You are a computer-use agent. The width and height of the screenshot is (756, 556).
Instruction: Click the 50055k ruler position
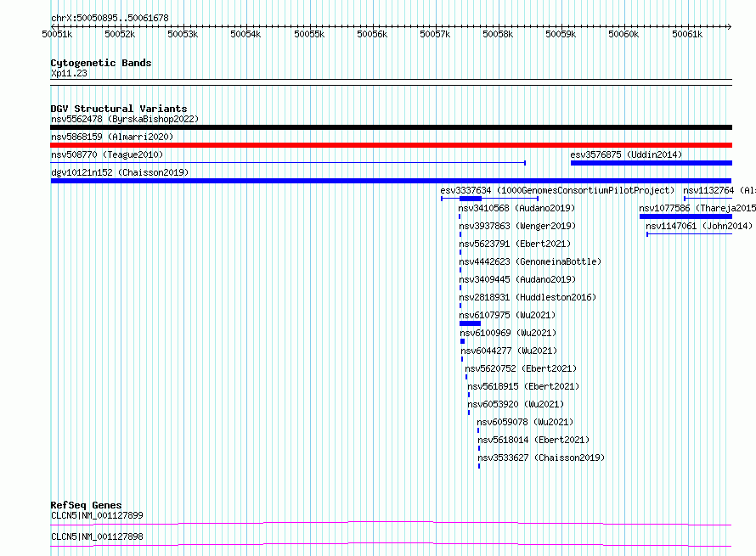309,34
